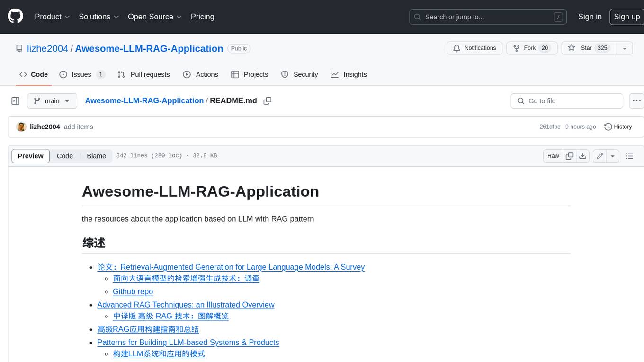This screenshot has height=362, width=644.
Task: Open the Security tab
Action: (299, 74)
